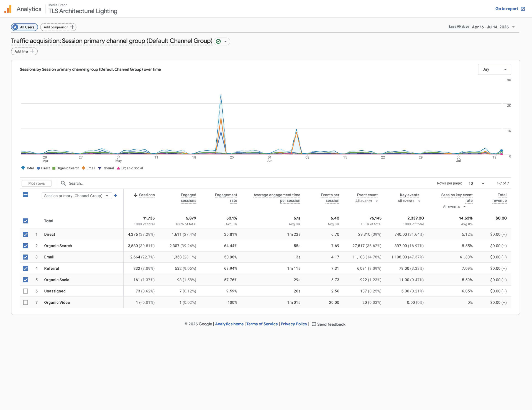The height and width of the screenshot is (410, 532).
Task: Open the date range dropdown arrow
Action: click(513, 27)
